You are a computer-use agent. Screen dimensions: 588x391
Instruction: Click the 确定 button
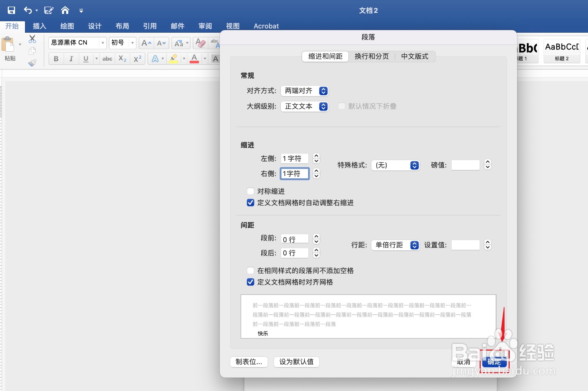pos(494,362)
